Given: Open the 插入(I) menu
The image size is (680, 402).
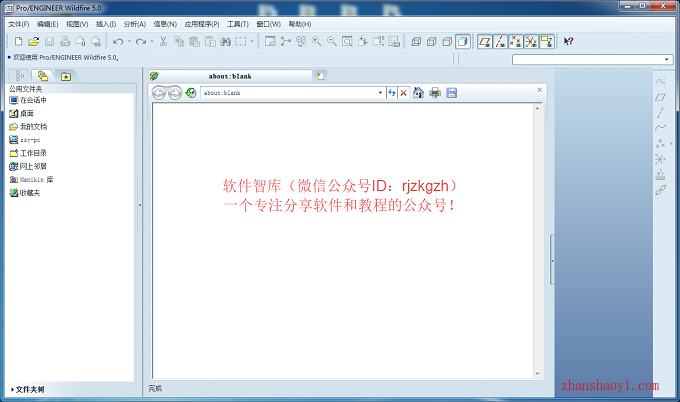Looking at the screenshot, I should click(106, 24).
